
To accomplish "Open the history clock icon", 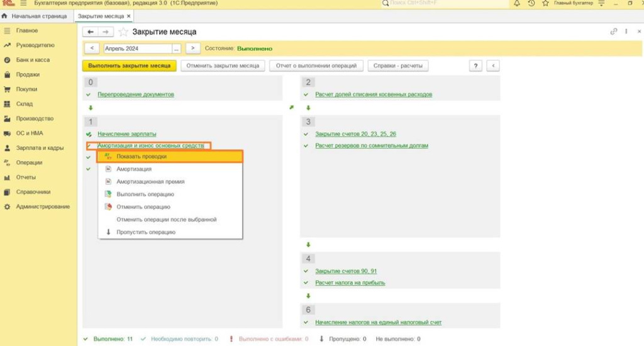I will (x=531, y=4).
